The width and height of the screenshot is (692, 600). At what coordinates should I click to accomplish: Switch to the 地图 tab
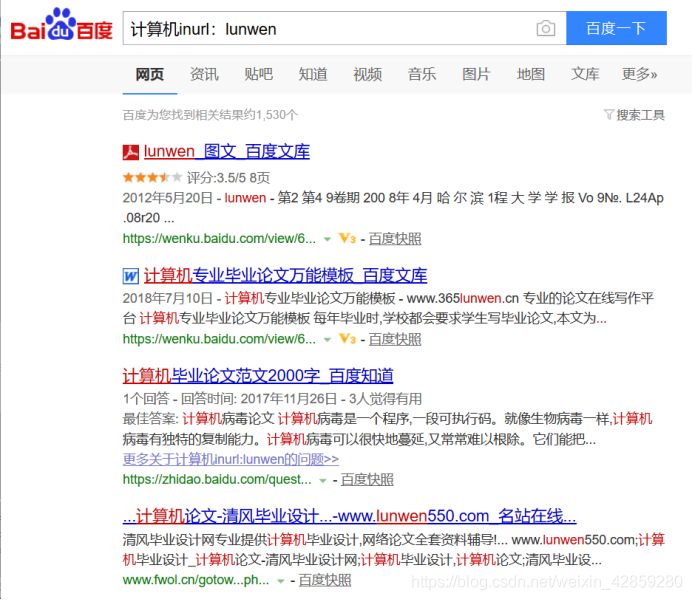tap(531, 74)
